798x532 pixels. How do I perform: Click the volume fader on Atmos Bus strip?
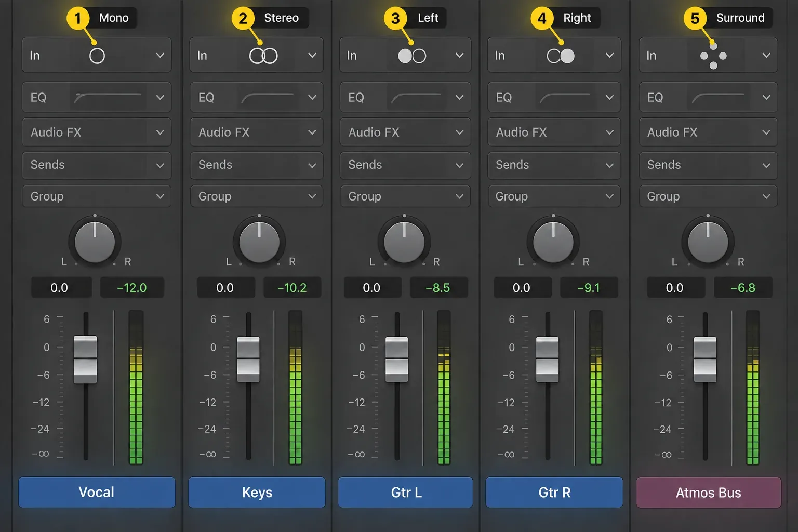click(x=705, y=360)
